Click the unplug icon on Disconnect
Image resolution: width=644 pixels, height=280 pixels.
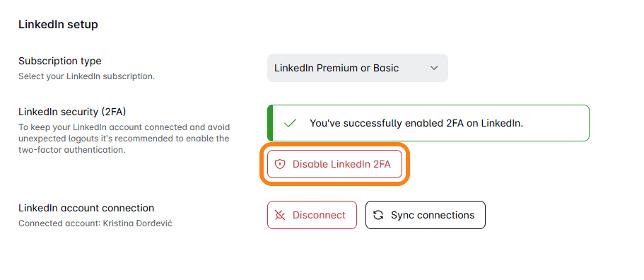point(280,215)
